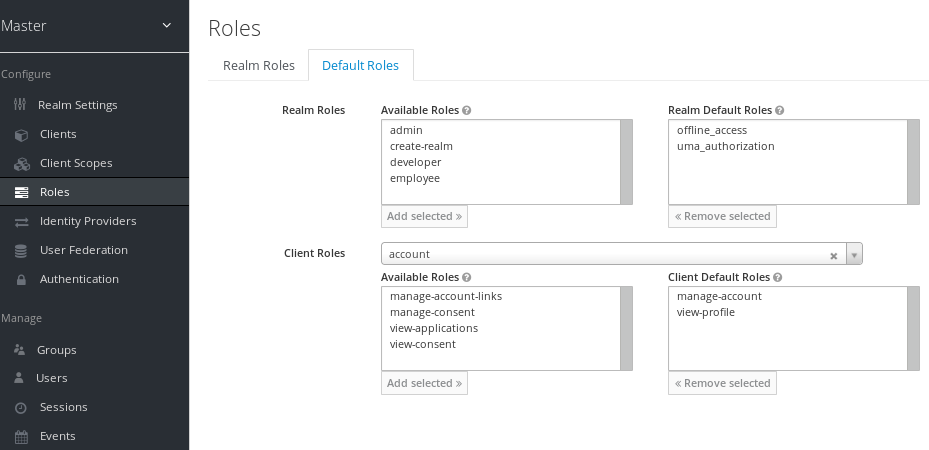The image size is (929, 450).
Task: Click Realm Default Roles list scrollbar
Action: [x=913, y=162]
